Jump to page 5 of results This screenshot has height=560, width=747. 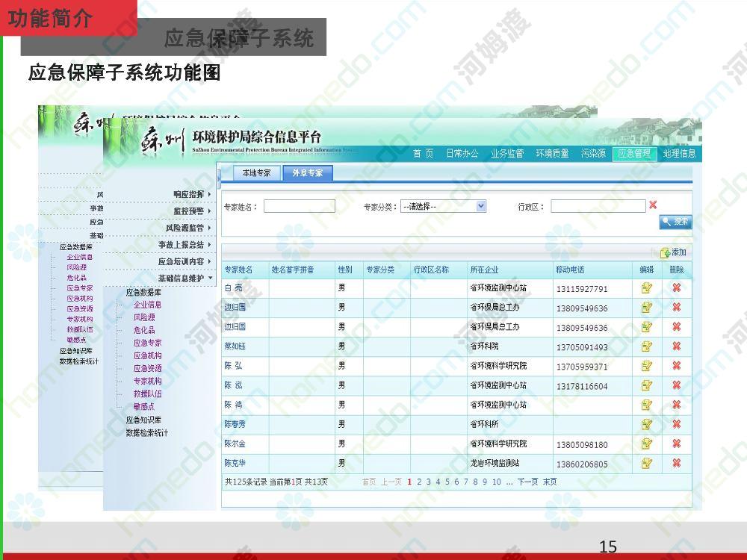pos(447,482)
